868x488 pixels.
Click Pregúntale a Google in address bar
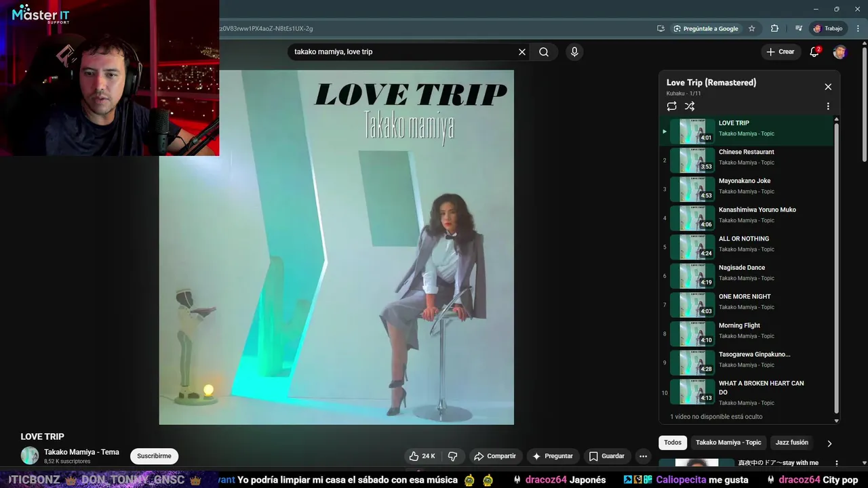[x=705, y=28]
